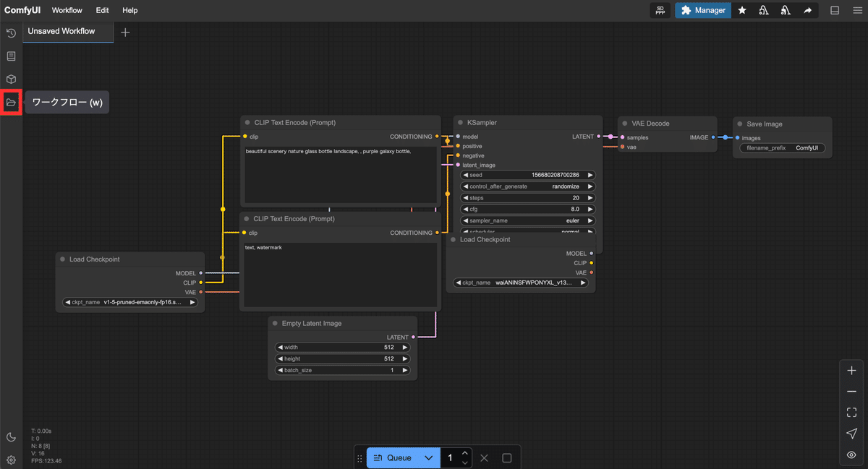Screen dimensions: 868x469
Task: Decrement the queue batch count
Action: [464, 462]
